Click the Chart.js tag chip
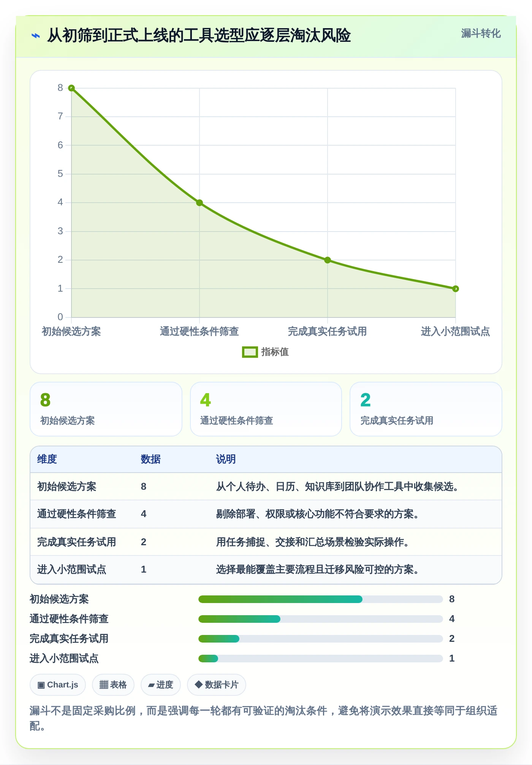This screenshot has height=765, width=532. [58, 685]
